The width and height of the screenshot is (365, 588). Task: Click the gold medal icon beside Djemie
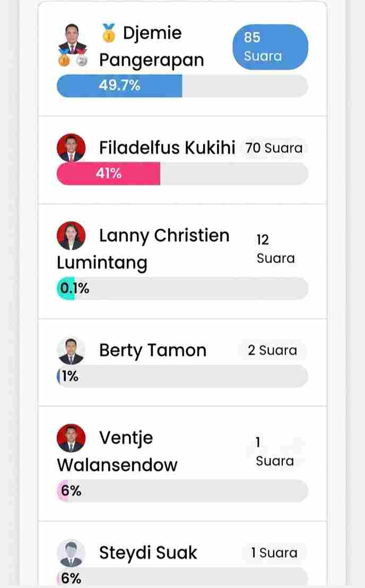pyautogui.click(x=108, y=33)
